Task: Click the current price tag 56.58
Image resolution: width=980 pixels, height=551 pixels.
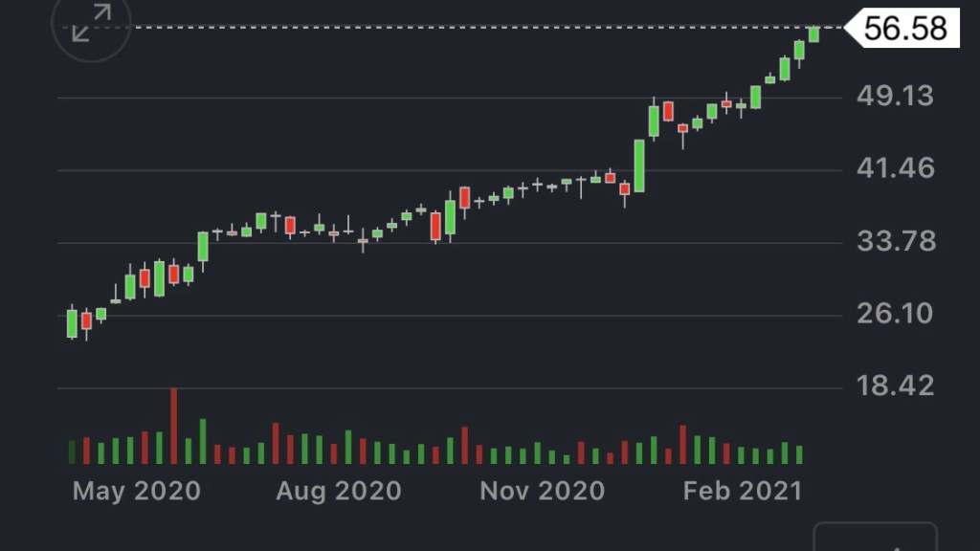Action: (904, 29)
